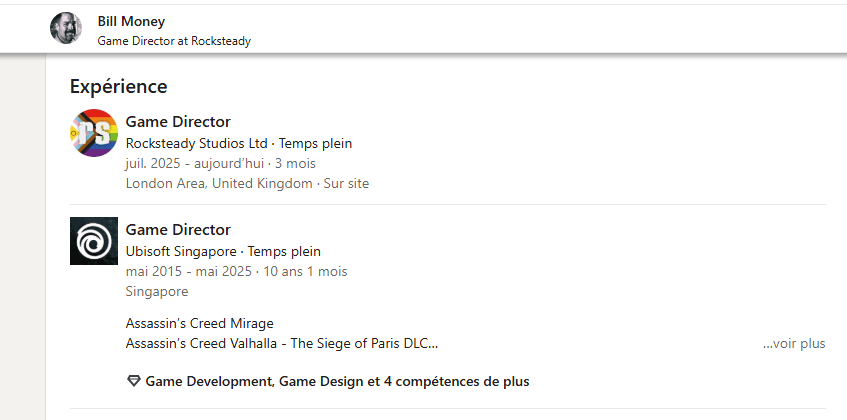Click the diamond skills icon
847x420 pixels.
point(134,381)
